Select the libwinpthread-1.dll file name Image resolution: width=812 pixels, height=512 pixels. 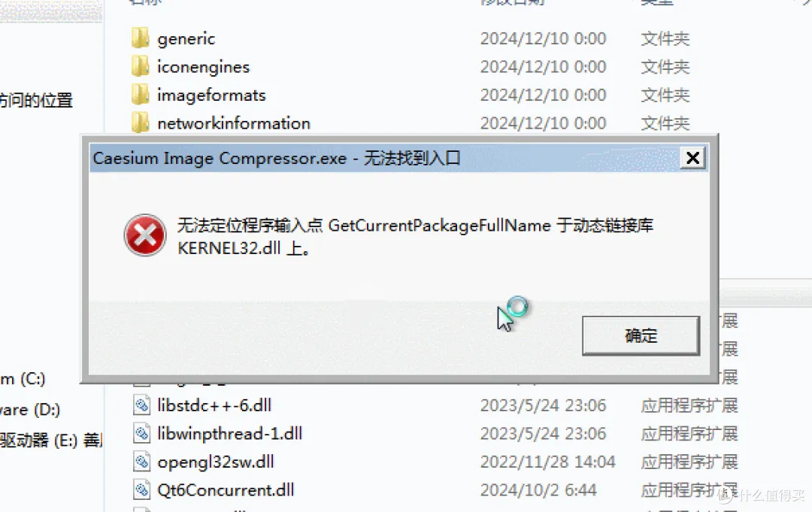(x=230, y=433)
